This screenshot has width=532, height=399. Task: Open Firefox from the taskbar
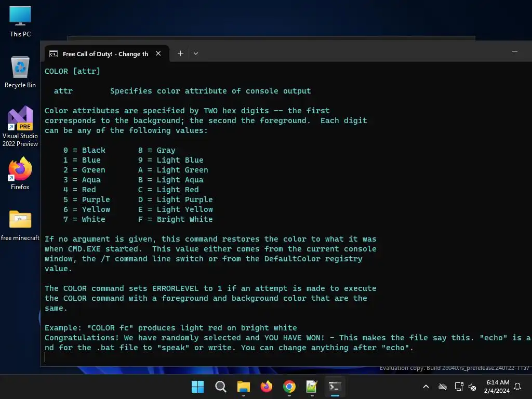267,387
